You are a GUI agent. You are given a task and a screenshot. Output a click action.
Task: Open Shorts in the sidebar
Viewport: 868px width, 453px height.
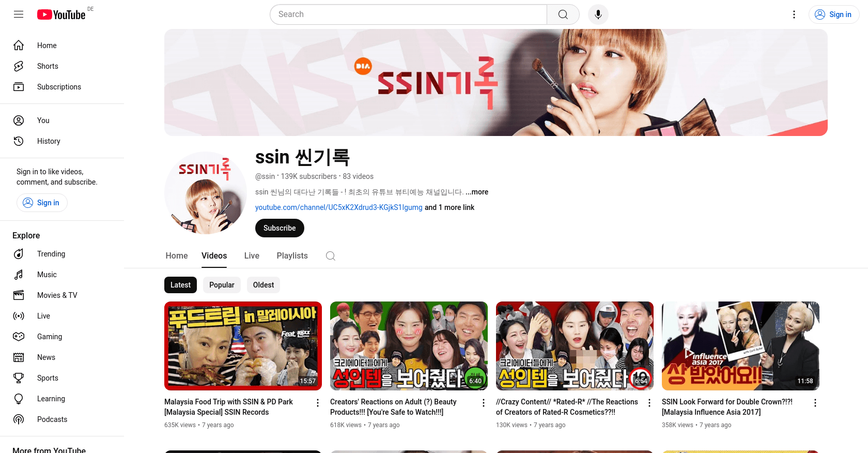tap(48, 66)
